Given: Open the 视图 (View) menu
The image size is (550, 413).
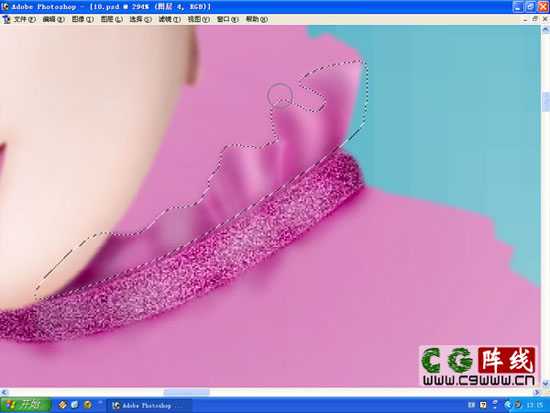Looking at the screenshot, I should click(x=199, y=19).
